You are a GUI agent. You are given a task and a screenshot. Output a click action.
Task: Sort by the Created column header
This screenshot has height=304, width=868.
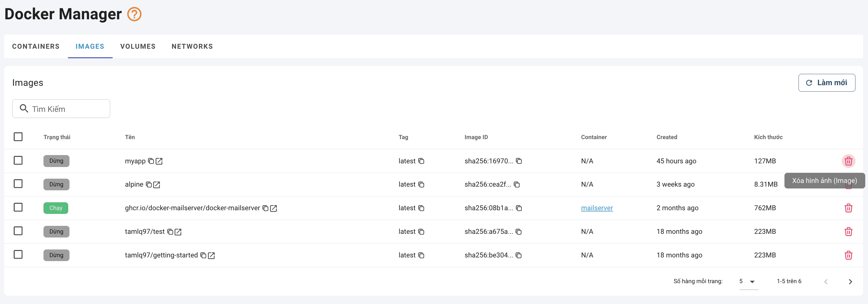pyautogui.click(x=666, y=137)
